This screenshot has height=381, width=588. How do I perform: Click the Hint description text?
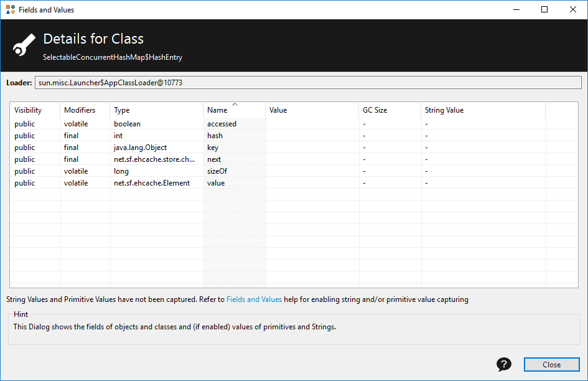(174, 327)
